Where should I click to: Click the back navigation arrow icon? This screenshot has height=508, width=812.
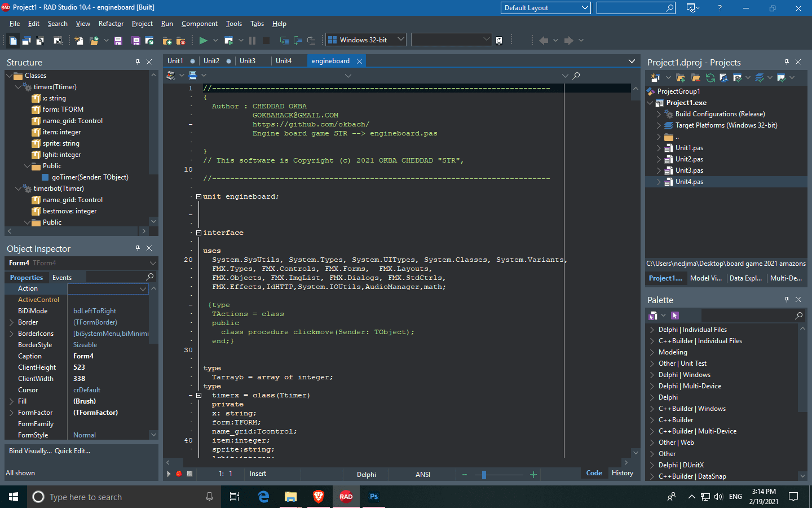[x=544, y=41]
